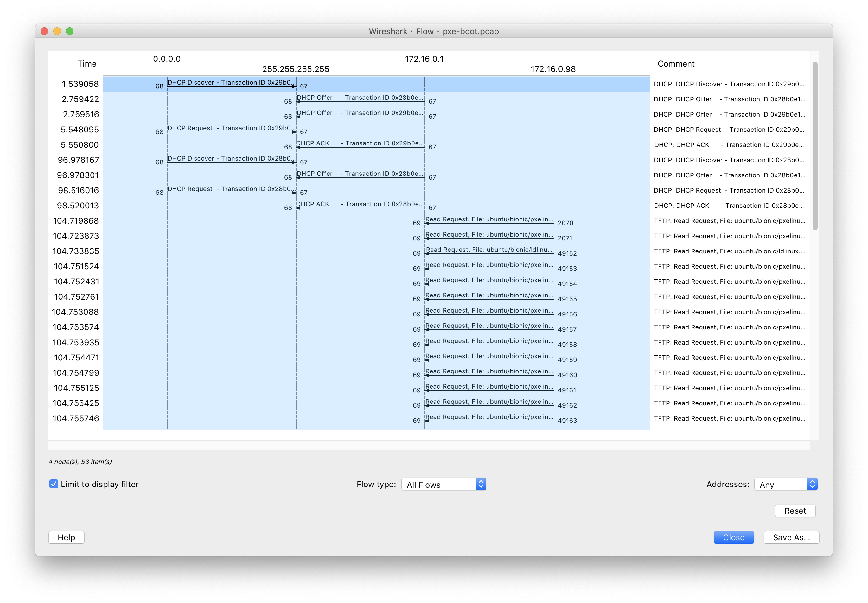Click the Reset button
This screenshot has height=603, width=868.
(795, 511)
